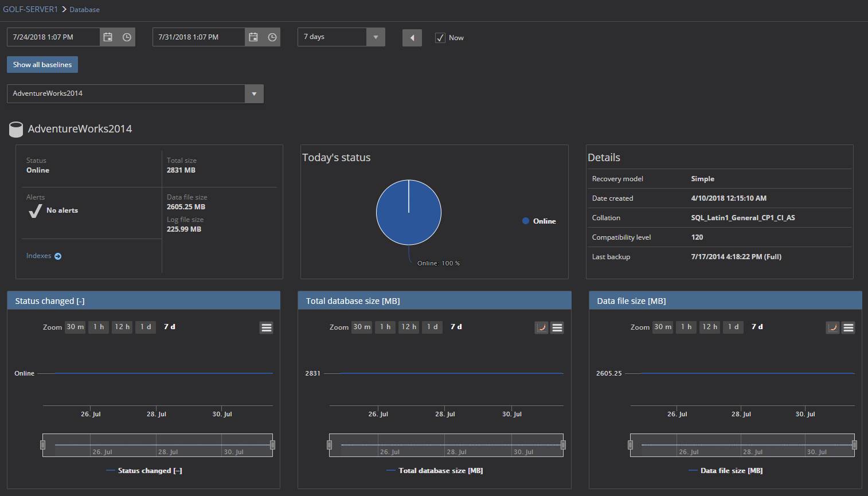Set Status changed zoom to 7 d
Viewport: 868px width, 496px height.
(x=170, y=327)
